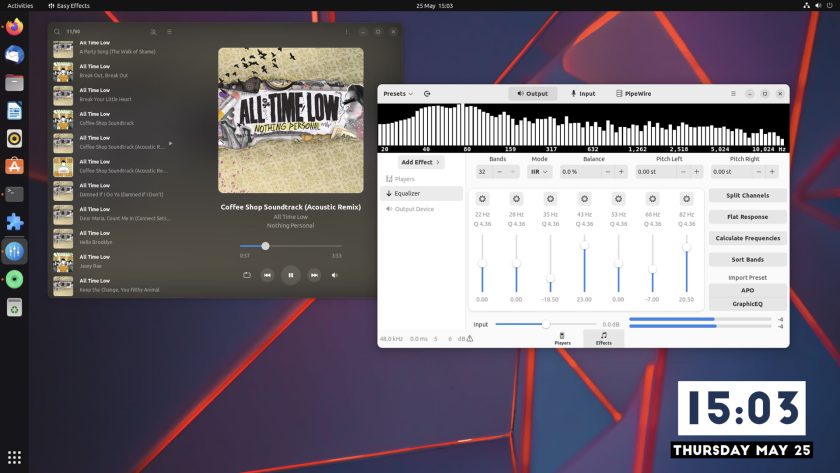Click Calculate Frequencies button
Screen dimensions: 840x473
[x=747, y=238]
